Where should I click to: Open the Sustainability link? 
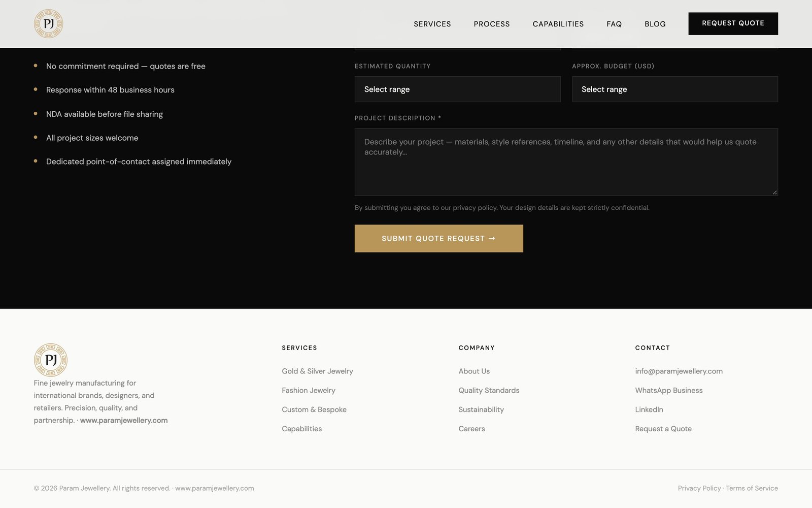[481, 409]
